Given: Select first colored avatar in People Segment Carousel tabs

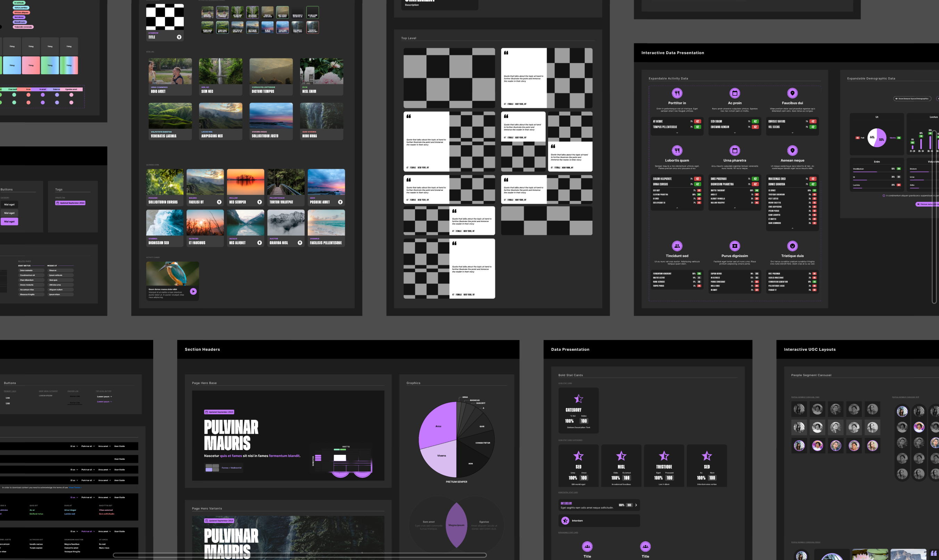Looking at the screenshot, I should point(799,446).
